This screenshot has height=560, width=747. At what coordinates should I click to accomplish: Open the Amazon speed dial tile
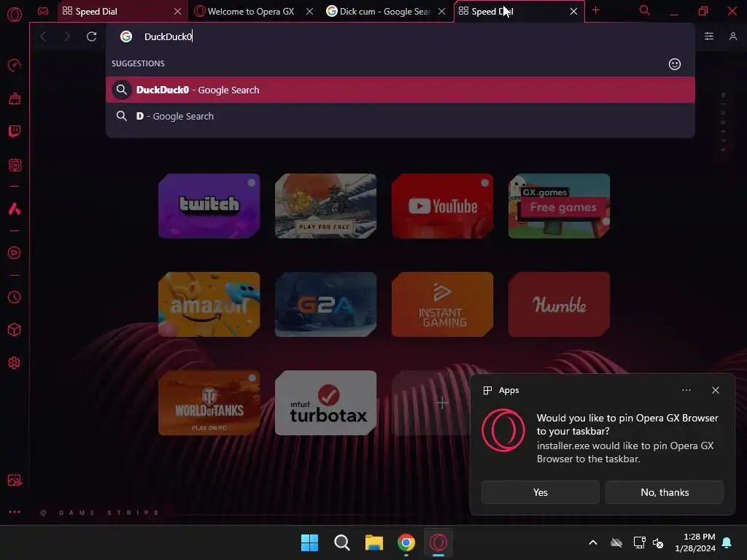(x=209, y=304)
